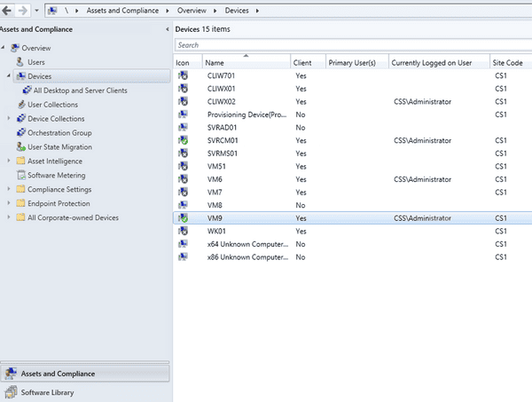
Task: Click the Devices node icon in tree
Action: (x=20, y=76)
